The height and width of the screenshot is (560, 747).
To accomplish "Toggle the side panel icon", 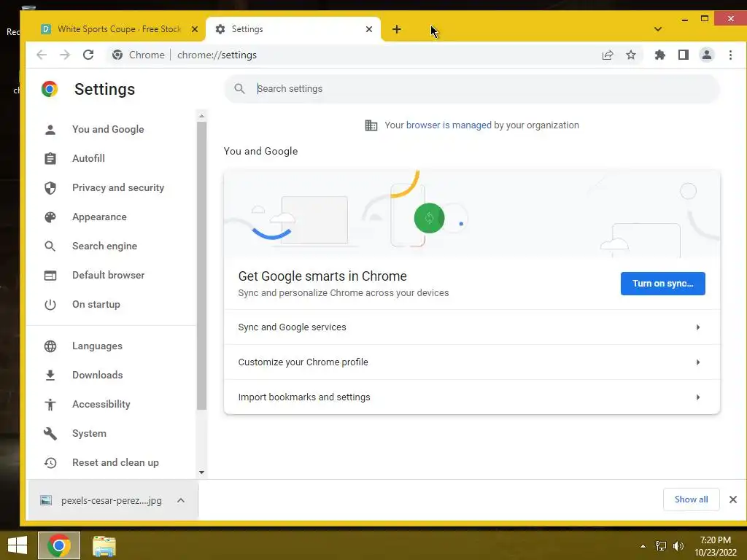I will [x=683, y=55].
